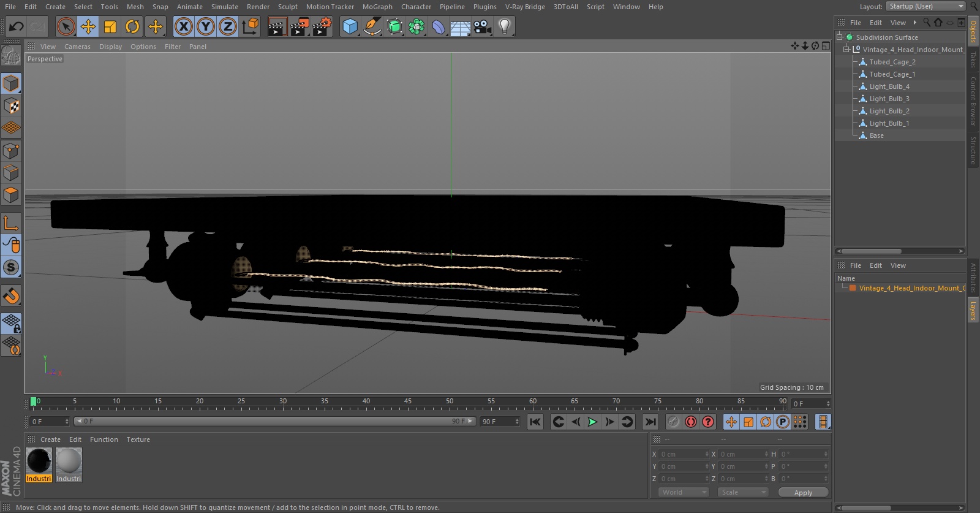Screen dimensions: 980x513
Task: Open the deformer objects icon
Action: (439, 26)
